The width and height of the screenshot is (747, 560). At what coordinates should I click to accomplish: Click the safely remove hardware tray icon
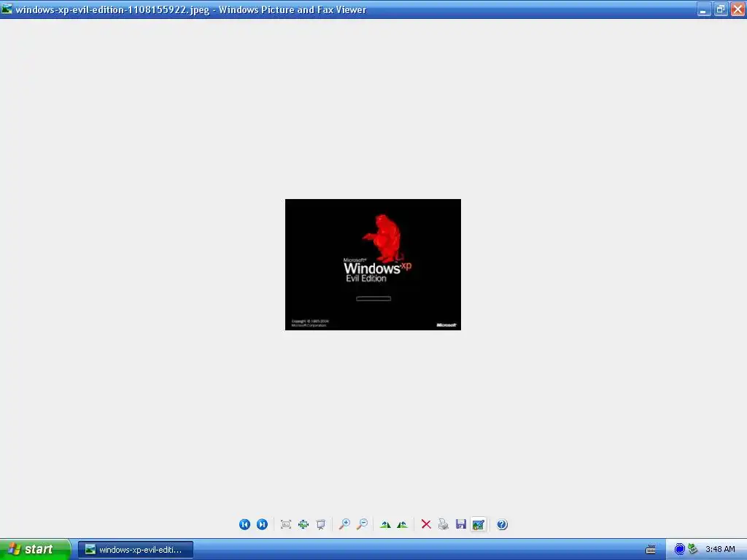tap(693, 549)
